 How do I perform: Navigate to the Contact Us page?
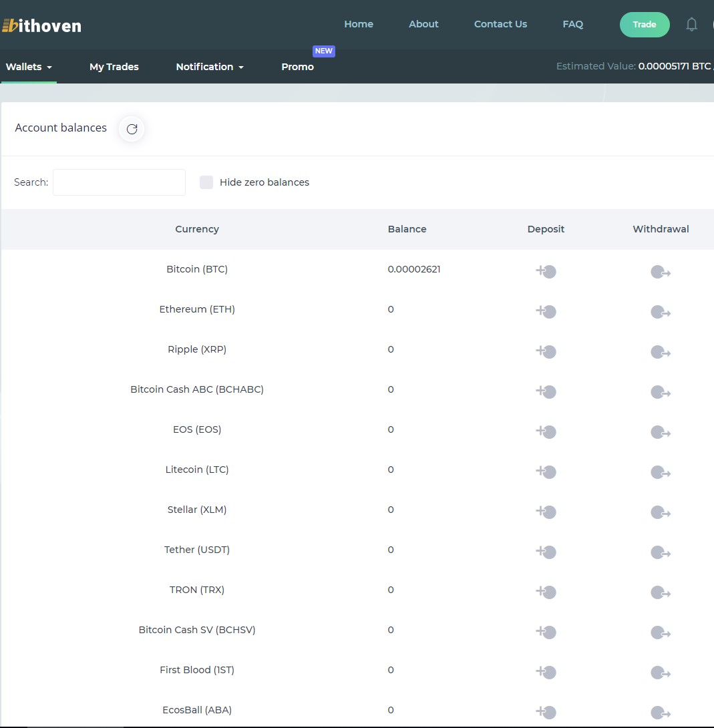coord(500,24)
